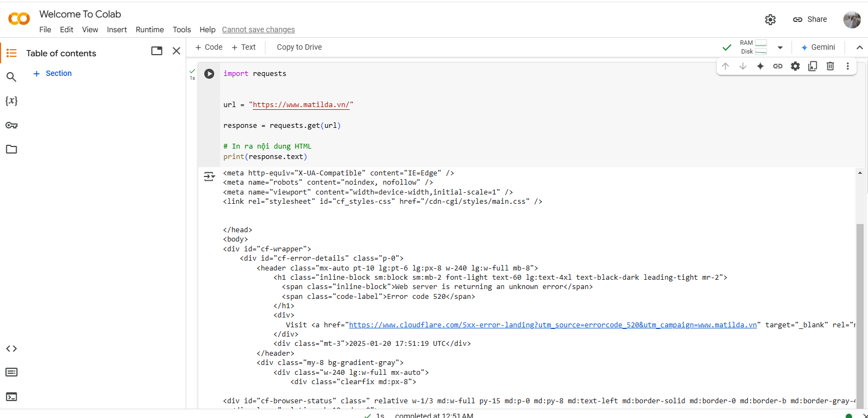
Task: Open the cell's more actions menu
Action: click(x=848, y=66)
